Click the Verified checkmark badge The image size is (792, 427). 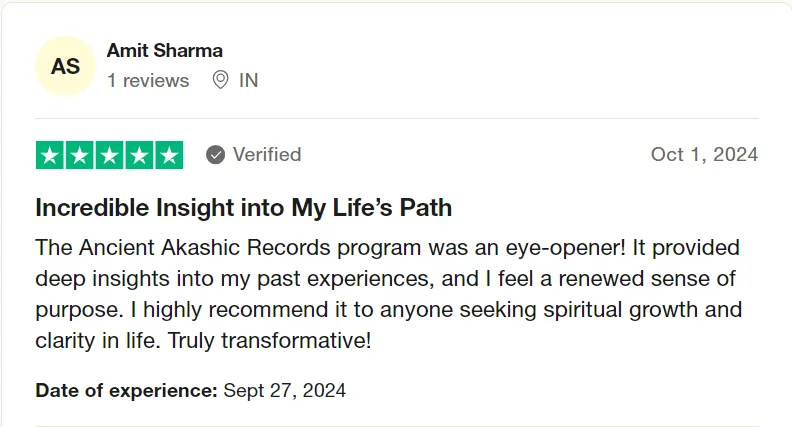pyautogui.click(x=215, y=155)
